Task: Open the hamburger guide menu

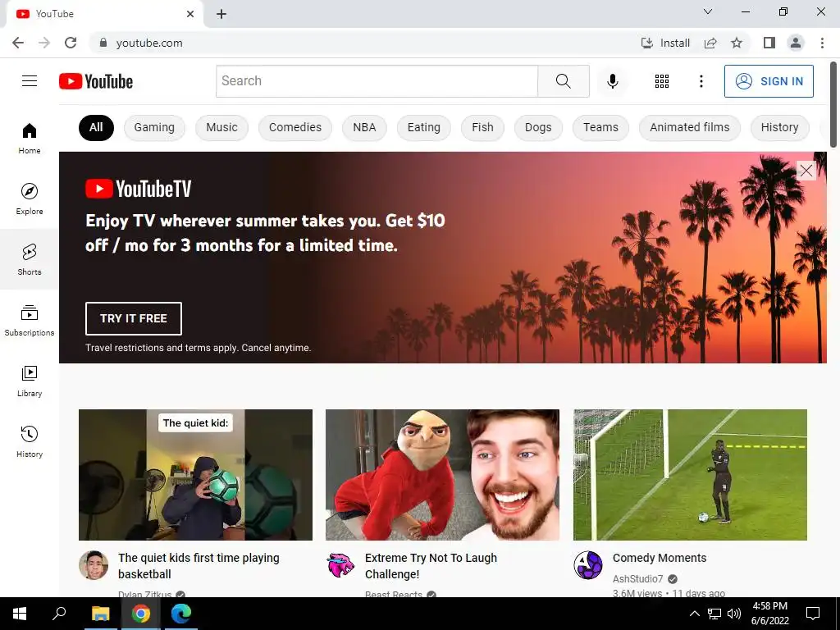Action: click(x=30, y=81)
